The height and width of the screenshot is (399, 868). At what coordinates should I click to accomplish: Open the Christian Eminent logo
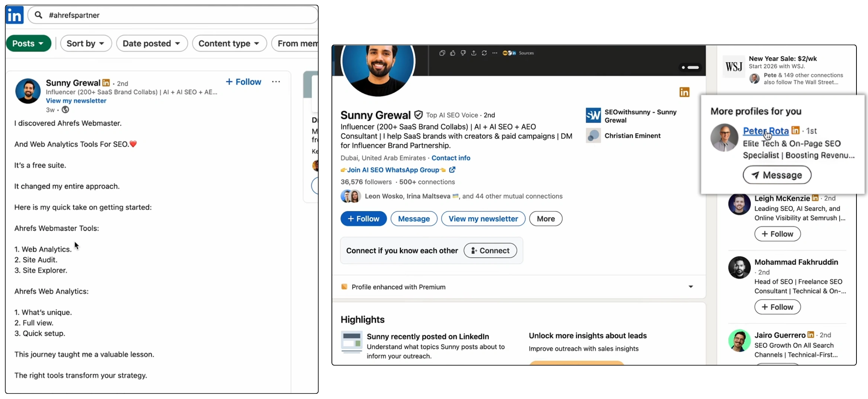593,135
